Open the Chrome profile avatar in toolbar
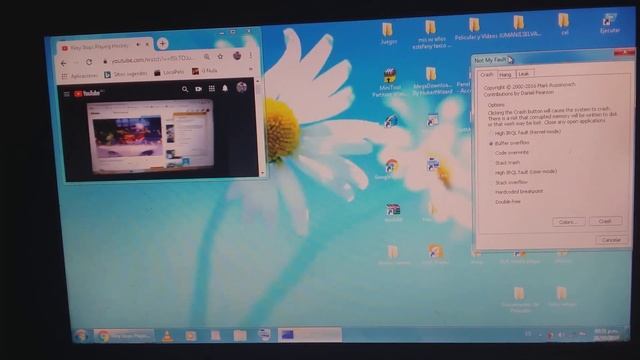Viewport: 640px width, 360px height. click(237, 56)
